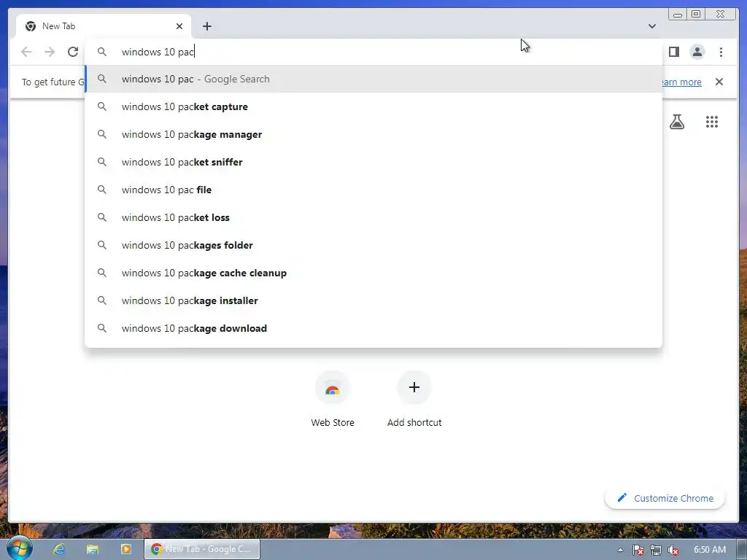Show hidden tray icons arrow
This screenshot has height=560, width=747.
pyautogui.click(x=620, y=550)
